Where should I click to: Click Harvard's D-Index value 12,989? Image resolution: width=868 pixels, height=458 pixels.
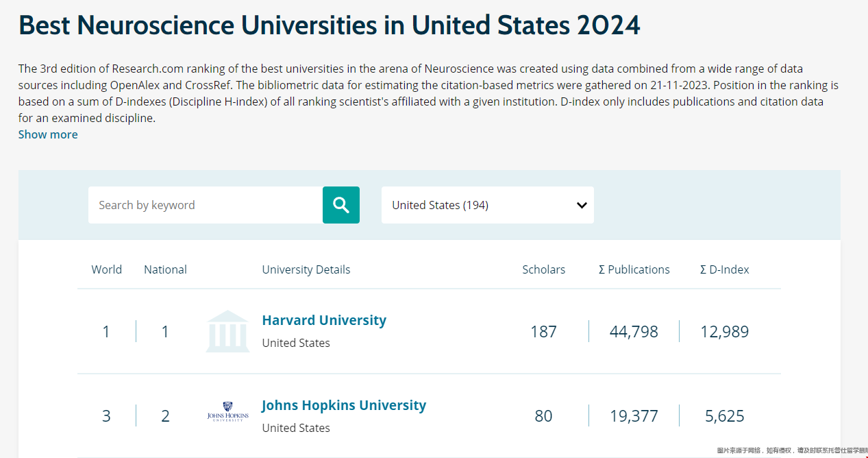pos(725,332)
